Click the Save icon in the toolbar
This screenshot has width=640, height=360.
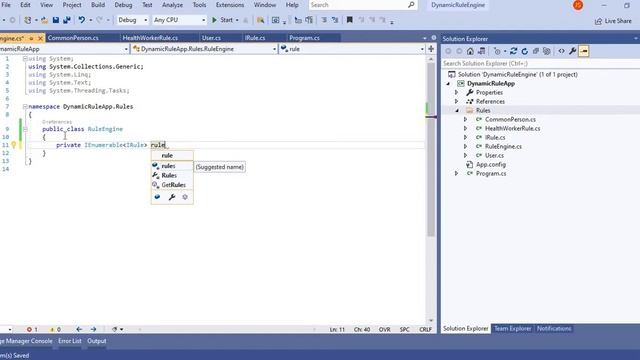56,20
